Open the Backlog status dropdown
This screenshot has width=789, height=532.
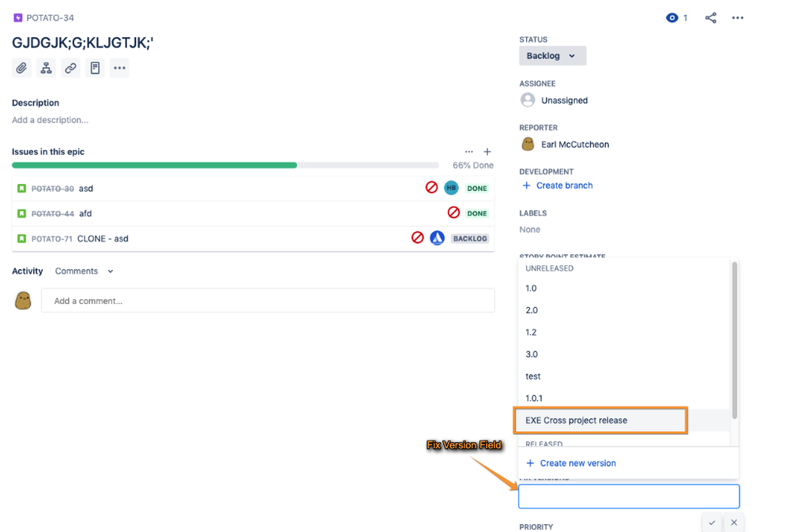tap(552, 55)
